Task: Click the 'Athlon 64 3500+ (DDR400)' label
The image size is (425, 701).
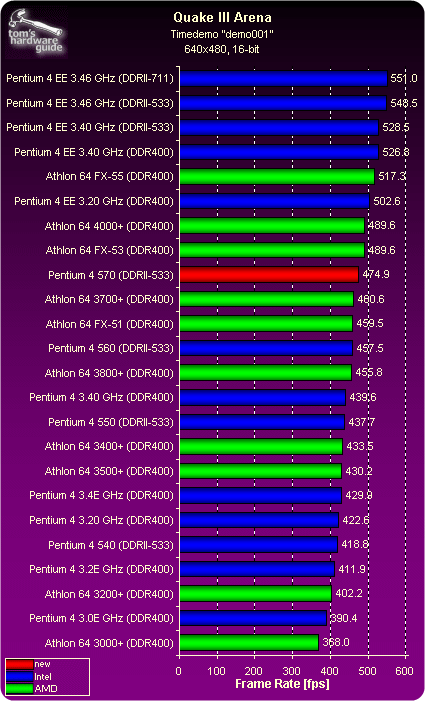Action: (109, 471)
